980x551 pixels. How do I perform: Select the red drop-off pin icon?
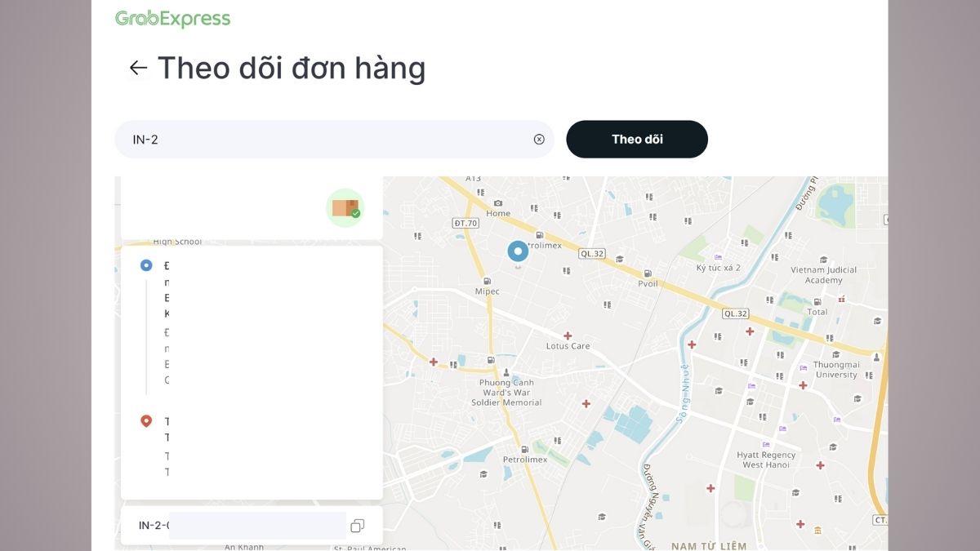point(146,421)
